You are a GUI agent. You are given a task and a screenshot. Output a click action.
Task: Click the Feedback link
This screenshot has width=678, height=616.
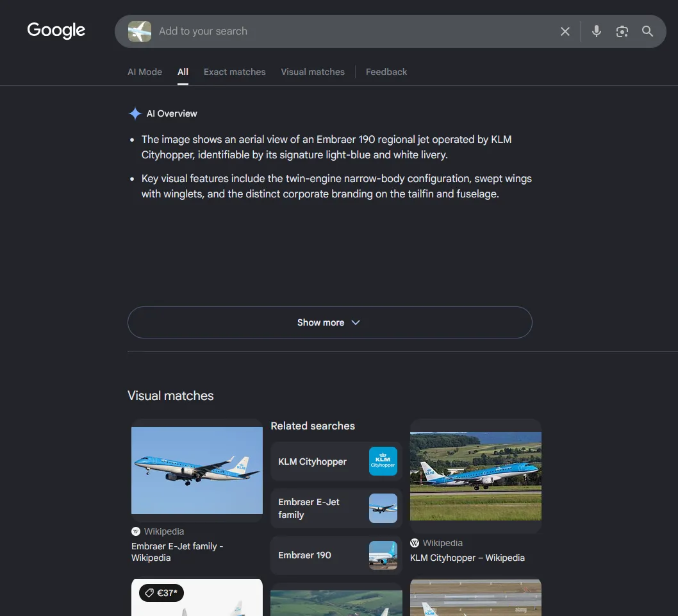[386, 72]
